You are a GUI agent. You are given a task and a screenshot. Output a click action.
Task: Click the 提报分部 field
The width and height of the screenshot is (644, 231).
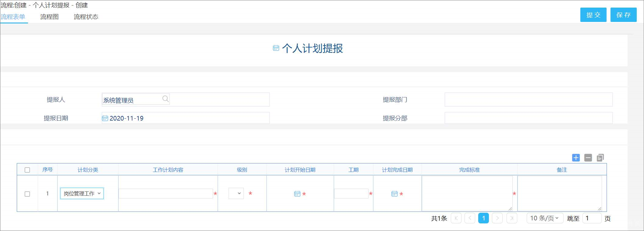click(528, 118)
